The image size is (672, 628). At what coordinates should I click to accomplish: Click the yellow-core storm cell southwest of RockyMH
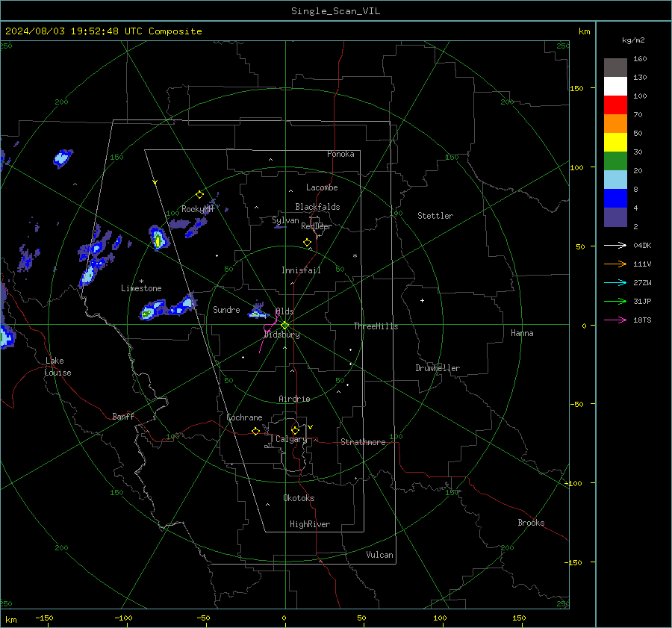coord(158,238)
